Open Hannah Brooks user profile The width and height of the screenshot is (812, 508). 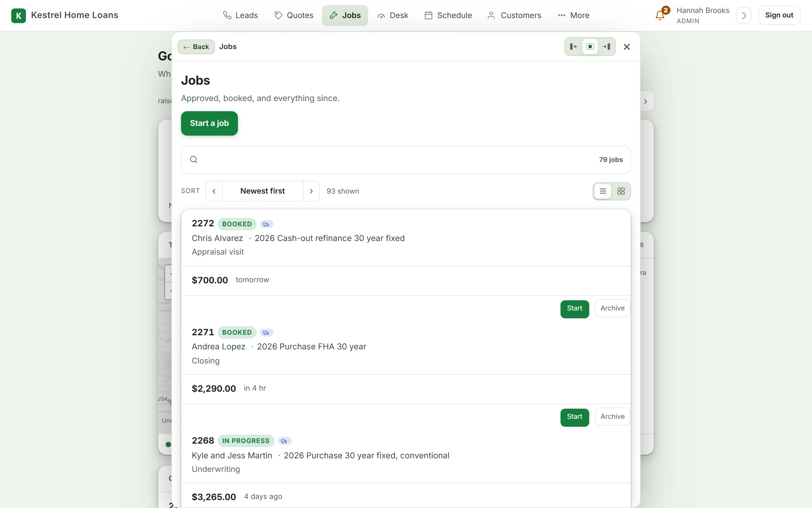point(703,16)
